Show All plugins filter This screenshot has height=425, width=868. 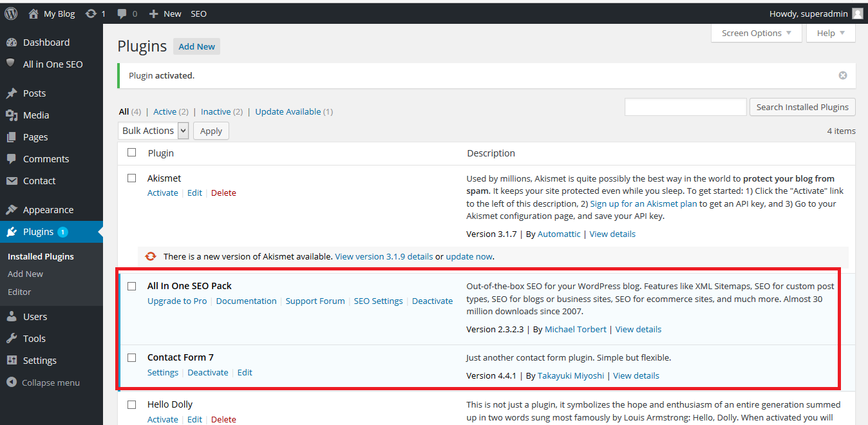tap(124, 111)
